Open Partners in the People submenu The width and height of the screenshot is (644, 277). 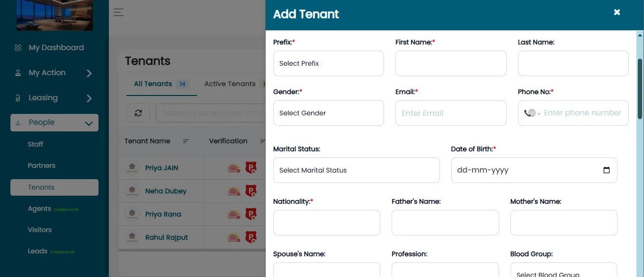click(x=42, y=165)
